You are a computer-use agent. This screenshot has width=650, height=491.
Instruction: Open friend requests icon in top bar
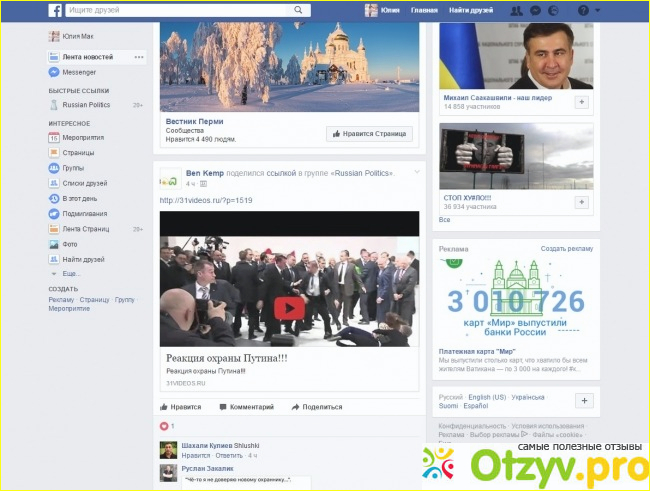[x=516, y=10]
